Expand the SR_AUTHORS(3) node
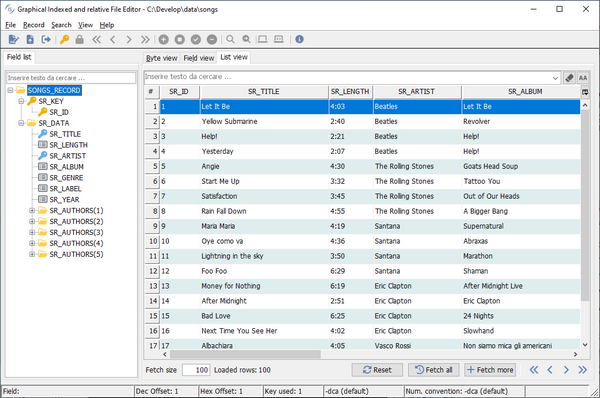This screenshot has height=398, width=600. coord(33,232)
